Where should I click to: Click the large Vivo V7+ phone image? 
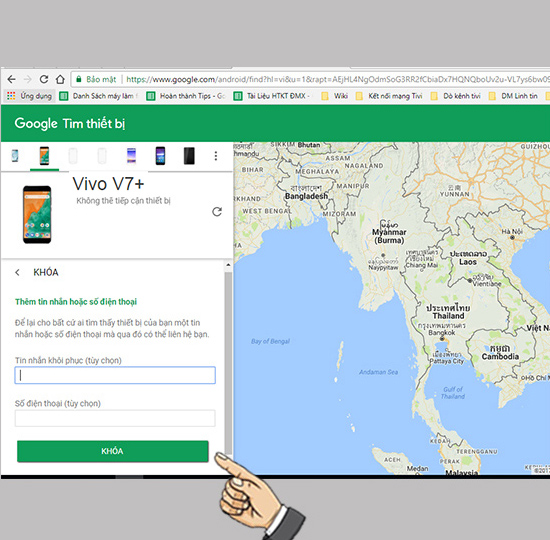pos(37,214)
